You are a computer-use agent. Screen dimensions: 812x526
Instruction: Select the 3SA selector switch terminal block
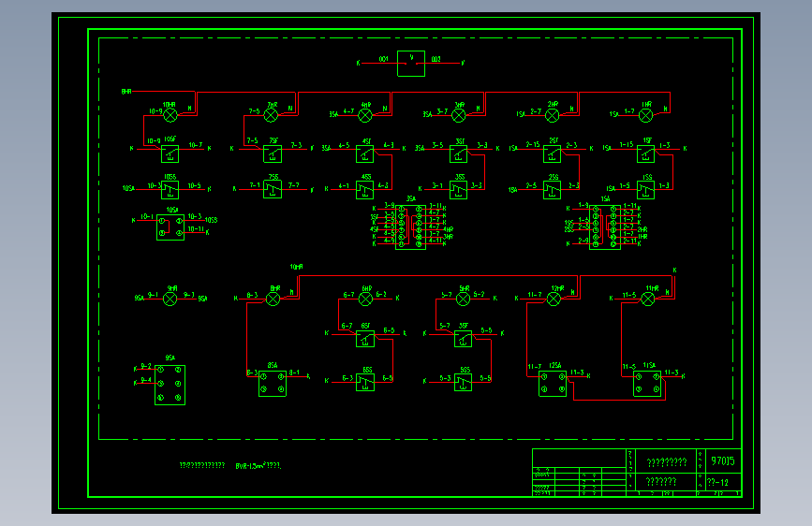pyautogui.click(x=410, y=227)
